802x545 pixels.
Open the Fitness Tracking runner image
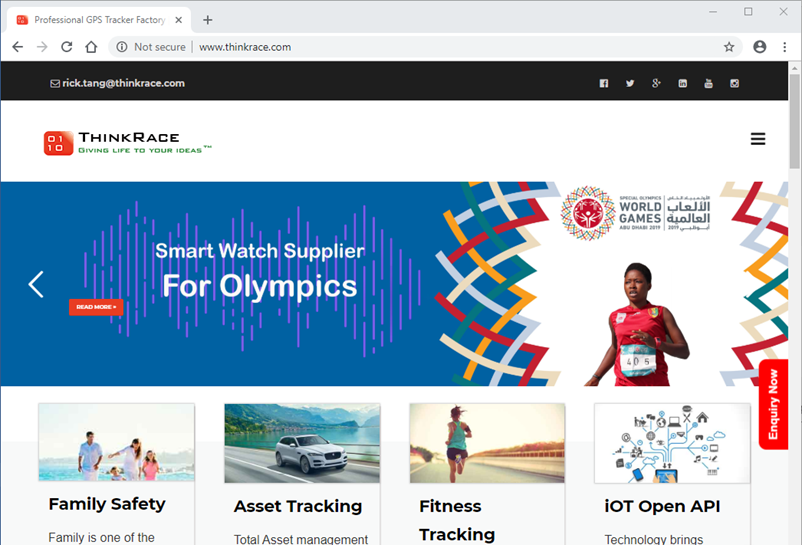tap(487, 443)
